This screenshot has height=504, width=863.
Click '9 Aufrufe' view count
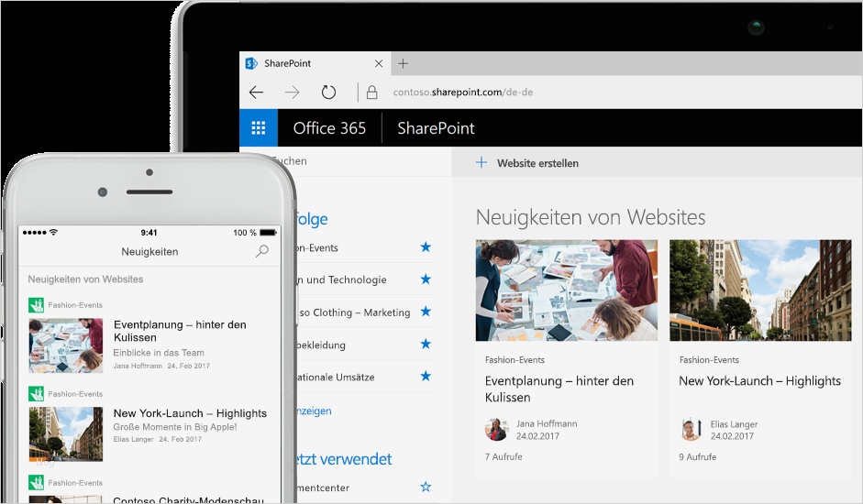coord(698,456)
